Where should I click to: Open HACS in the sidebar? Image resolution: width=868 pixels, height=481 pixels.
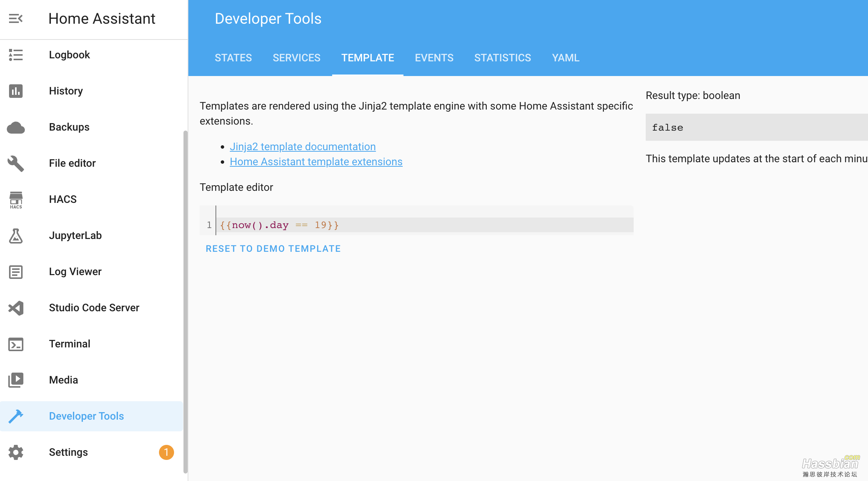tap(91, 199)
